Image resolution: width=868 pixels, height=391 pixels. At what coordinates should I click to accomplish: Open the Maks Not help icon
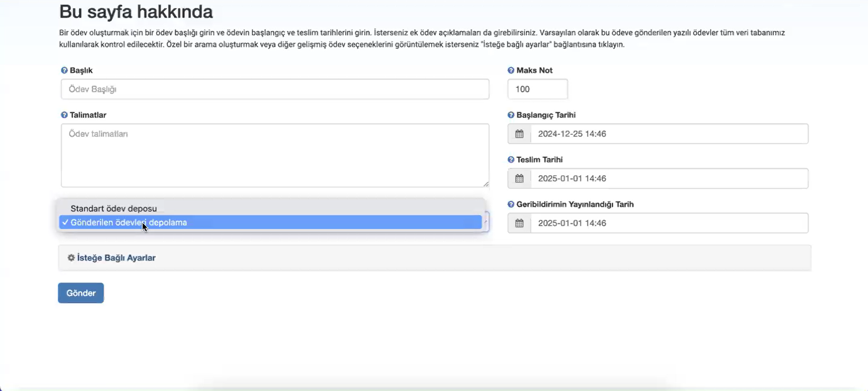(511, 71)
